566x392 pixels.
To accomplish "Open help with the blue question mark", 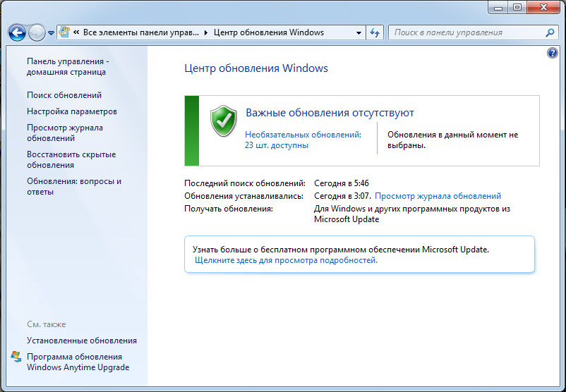I will point(553,53).
